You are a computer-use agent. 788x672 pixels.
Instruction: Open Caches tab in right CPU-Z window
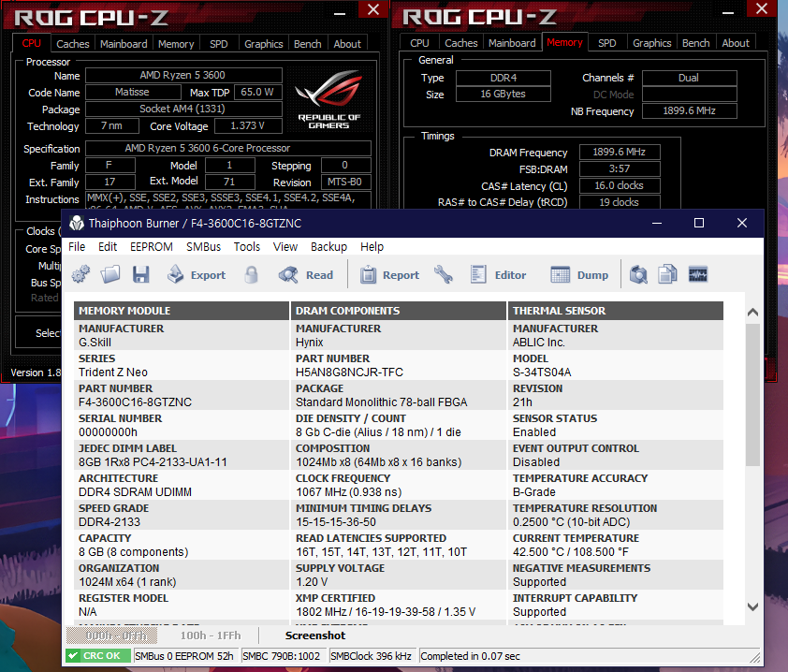pyautogui.click(x=461, y=43)
